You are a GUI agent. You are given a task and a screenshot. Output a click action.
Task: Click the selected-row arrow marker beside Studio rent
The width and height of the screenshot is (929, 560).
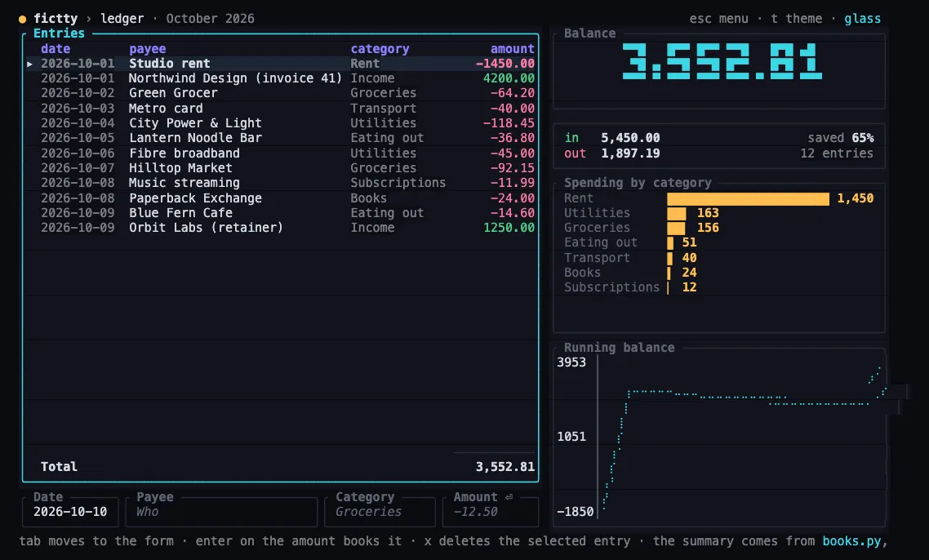29,64
